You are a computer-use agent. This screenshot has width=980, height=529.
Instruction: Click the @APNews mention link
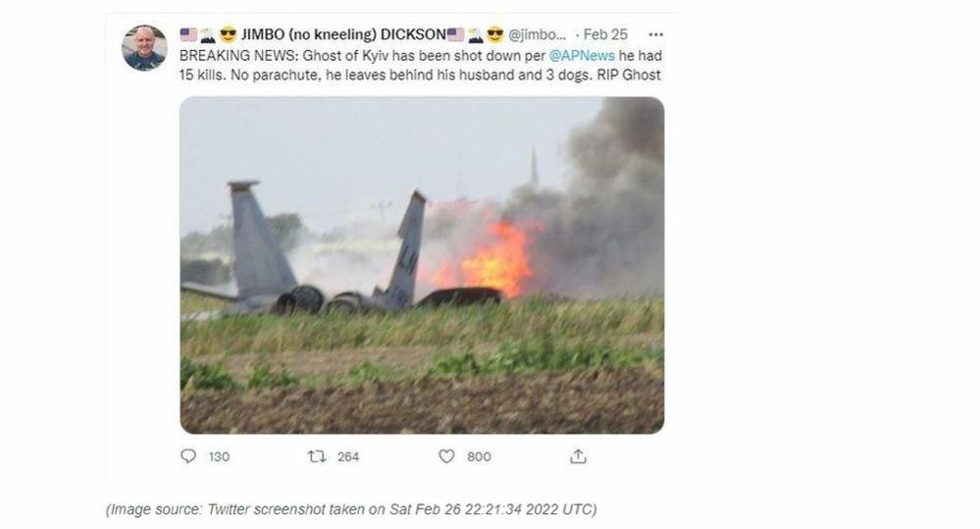582,56
